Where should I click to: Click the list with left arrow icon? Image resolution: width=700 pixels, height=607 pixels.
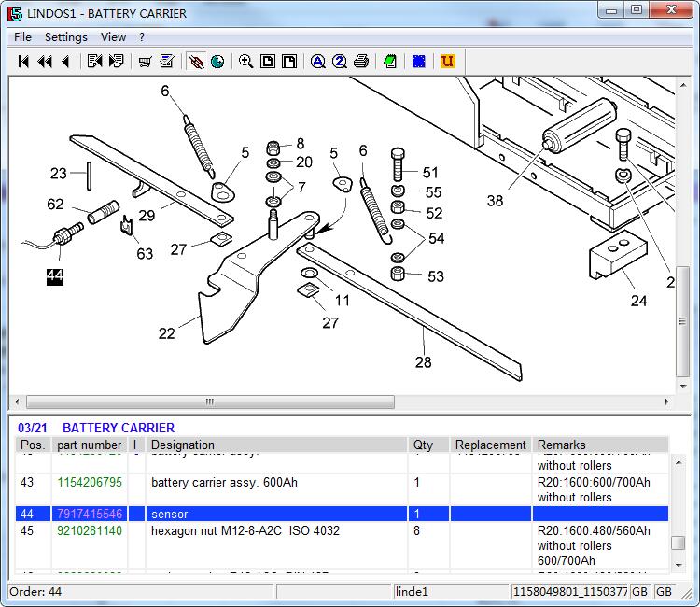[94, 62]
